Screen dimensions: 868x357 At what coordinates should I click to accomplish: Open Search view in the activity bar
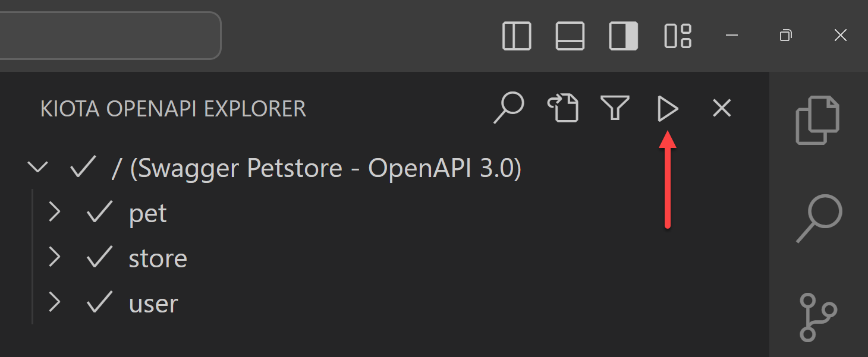(x=819, y=219)
